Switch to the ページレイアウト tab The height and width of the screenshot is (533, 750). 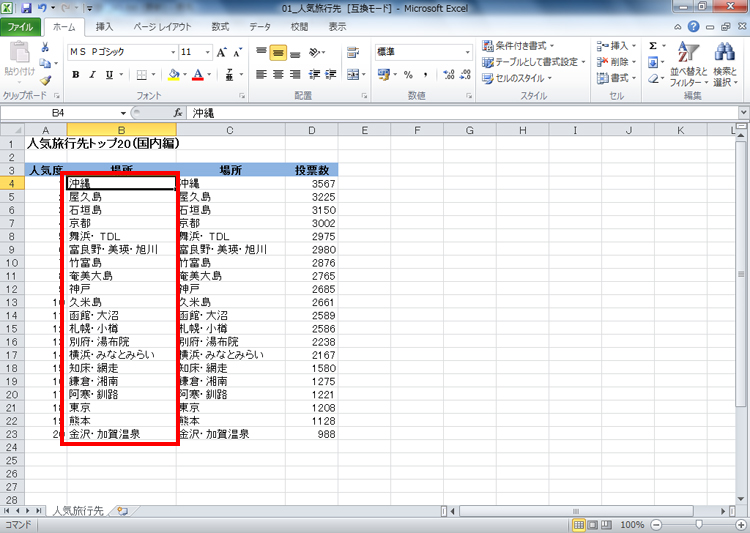pyautogui.click(x=162, y=27)
